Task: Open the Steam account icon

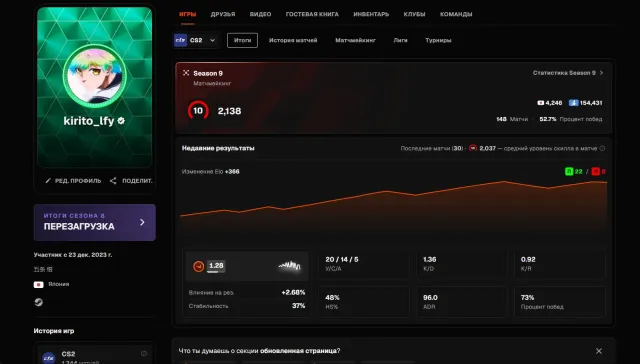Action: [38, 302]
